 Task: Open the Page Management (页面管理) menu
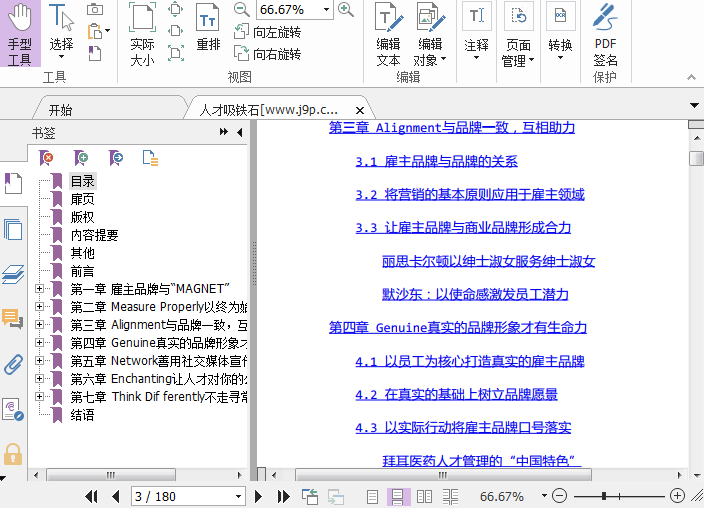point(518,34)
